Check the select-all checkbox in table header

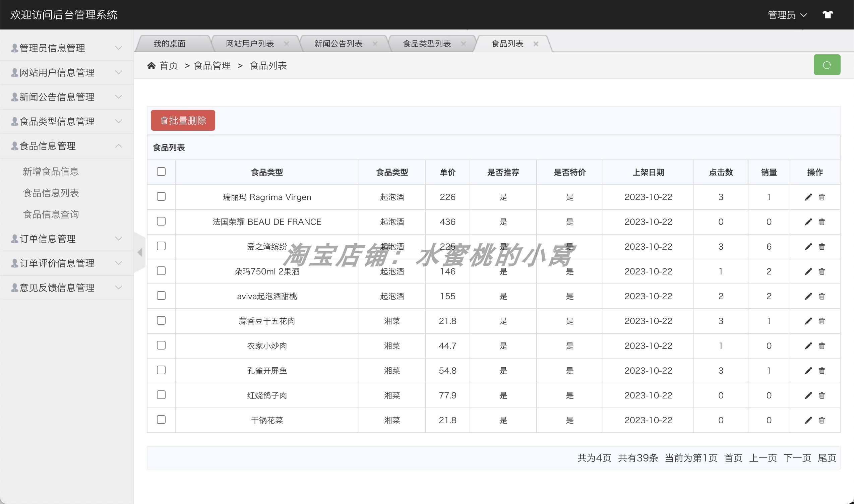(x=161, y=172)
